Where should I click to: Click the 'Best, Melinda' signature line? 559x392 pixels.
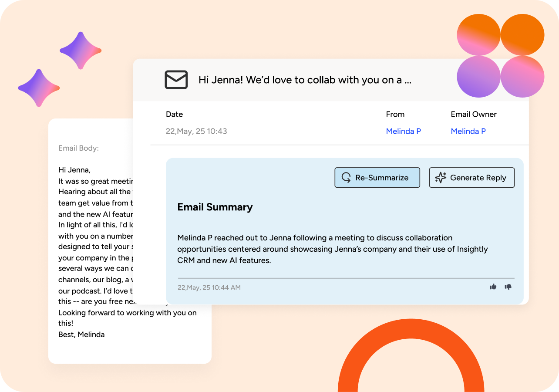81,335
